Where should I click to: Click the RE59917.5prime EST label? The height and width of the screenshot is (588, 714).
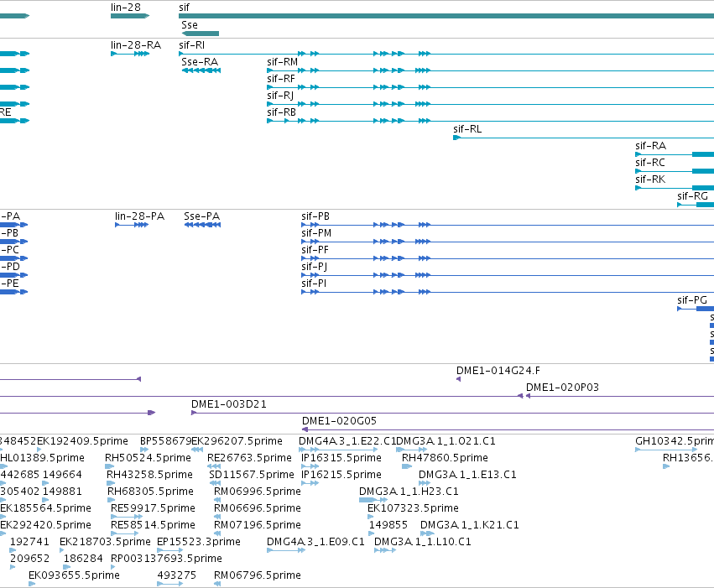153,508
